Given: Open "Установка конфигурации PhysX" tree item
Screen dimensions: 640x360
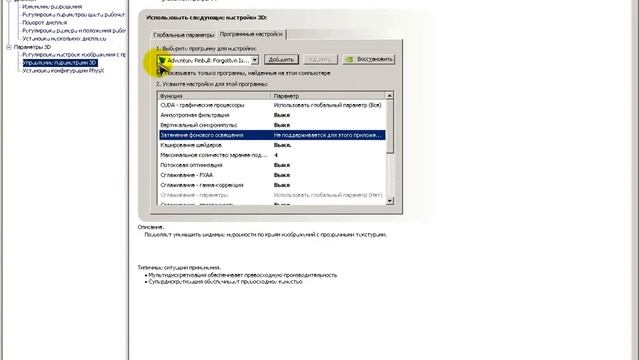Looking at the screenshot, I should click(x=63, y=71).
